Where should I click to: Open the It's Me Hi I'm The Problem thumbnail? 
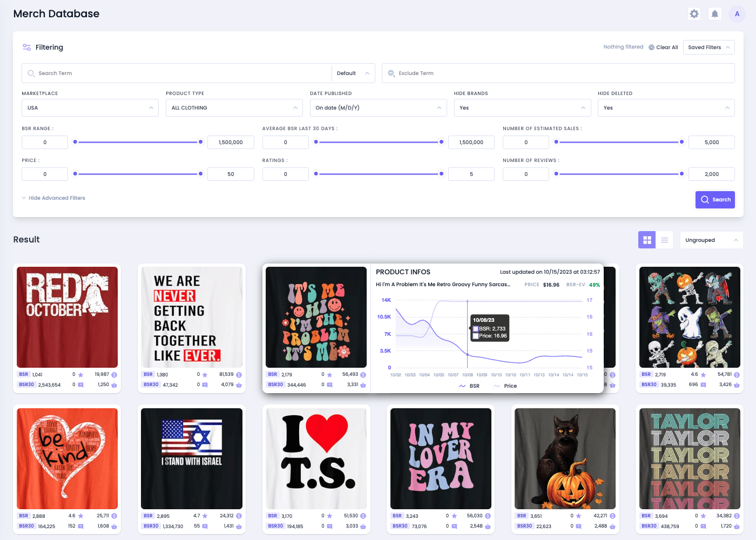(x=316, y=318)
